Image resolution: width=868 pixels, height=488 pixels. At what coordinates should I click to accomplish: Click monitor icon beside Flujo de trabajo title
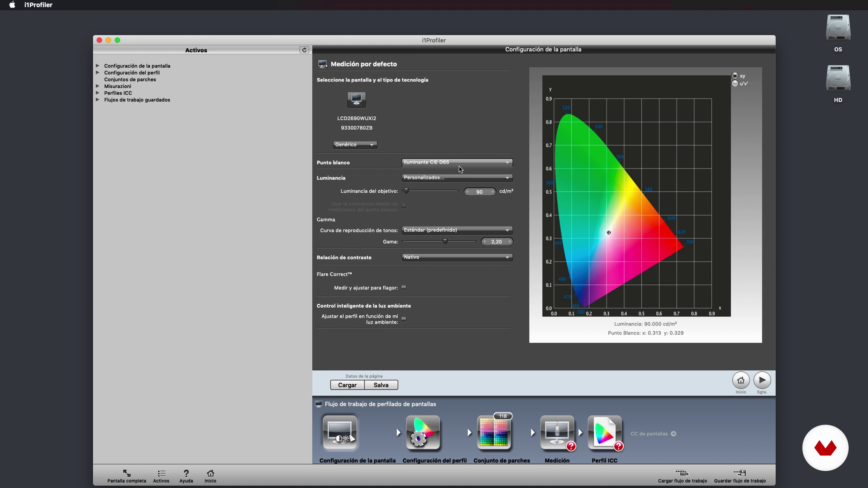point(318,404)
